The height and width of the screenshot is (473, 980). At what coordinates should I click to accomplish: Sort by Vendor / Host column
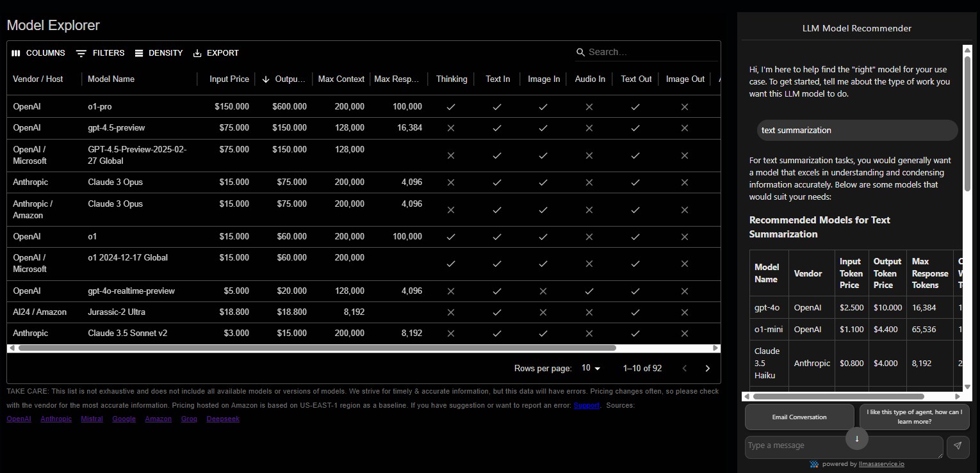click(38, 79)
